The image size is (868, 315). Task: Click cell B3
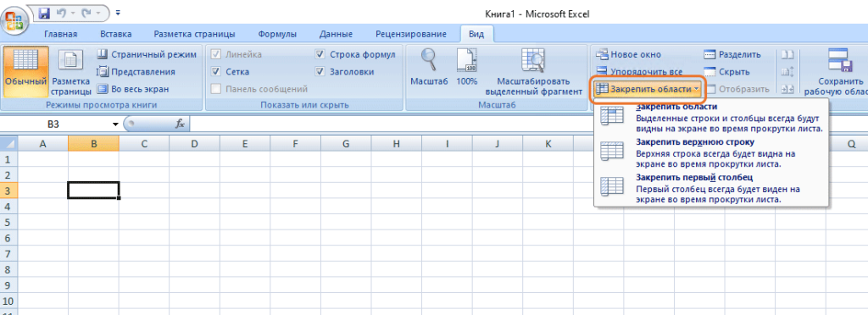(93, 191)
